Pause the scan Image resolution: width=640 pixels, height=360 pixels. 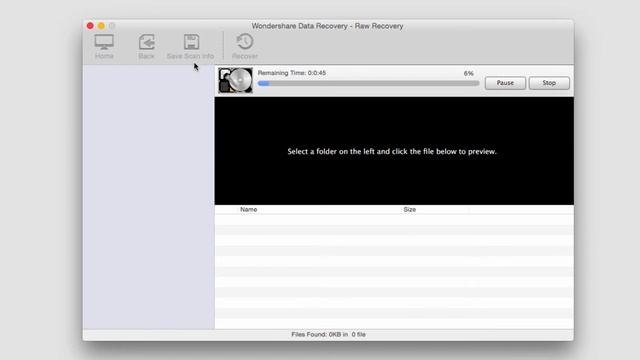point(505,83)
